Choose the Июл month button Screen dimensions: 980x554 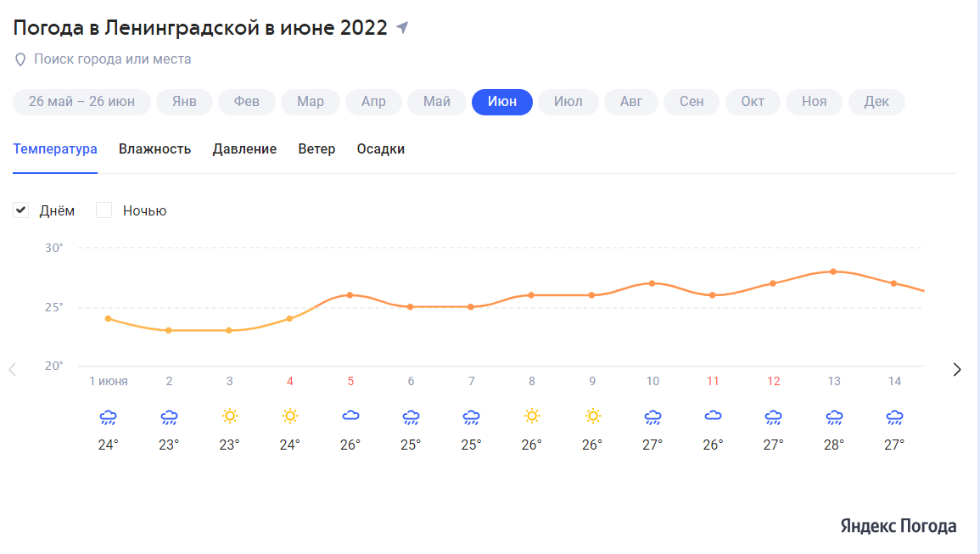(x=568, y=102)
